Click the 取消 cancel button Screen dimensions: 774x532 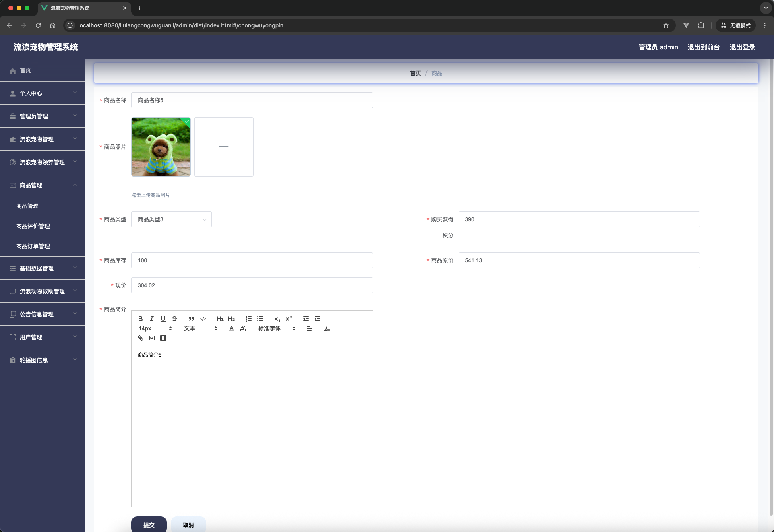(188, 524)
